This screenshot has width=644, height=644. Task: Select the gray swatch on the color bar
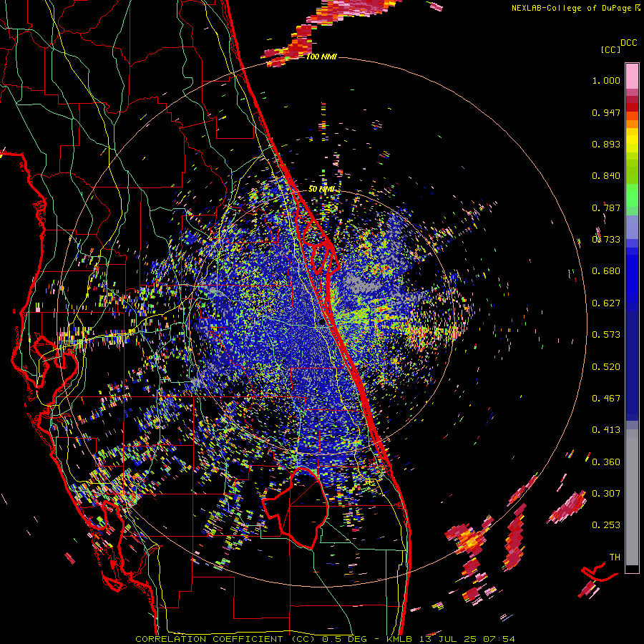[x=632, y=497]
